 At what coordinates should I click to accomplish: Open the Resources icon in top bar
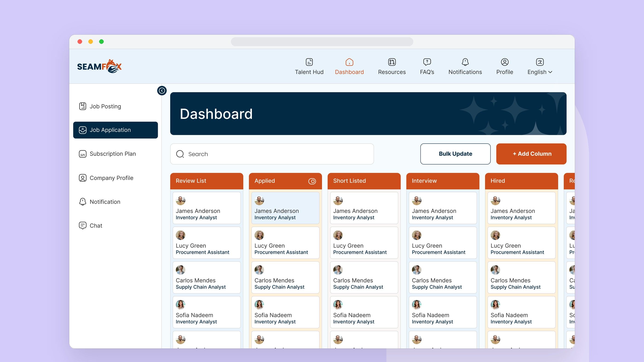(392, 62)
